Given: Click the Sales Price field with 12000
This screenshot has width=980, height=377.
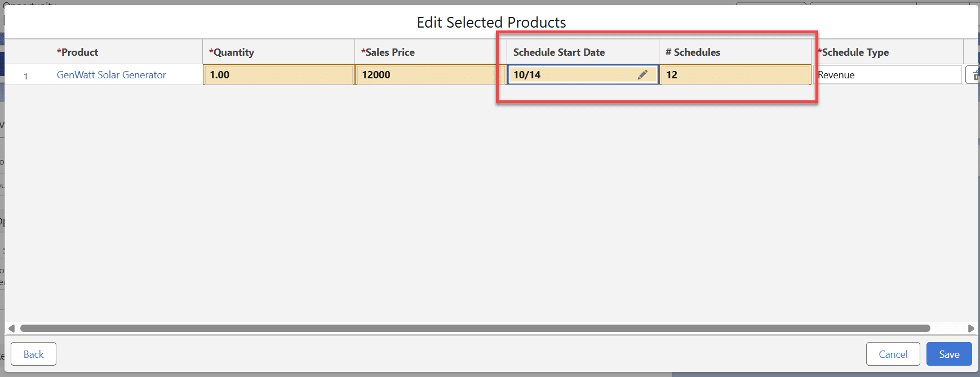Looking at the screenshot, I should (430, 75).
